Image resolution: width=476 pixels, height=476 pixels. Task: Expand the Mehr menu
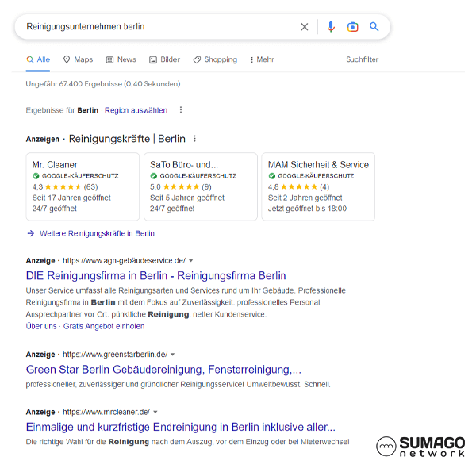click(x=263, y=59)
